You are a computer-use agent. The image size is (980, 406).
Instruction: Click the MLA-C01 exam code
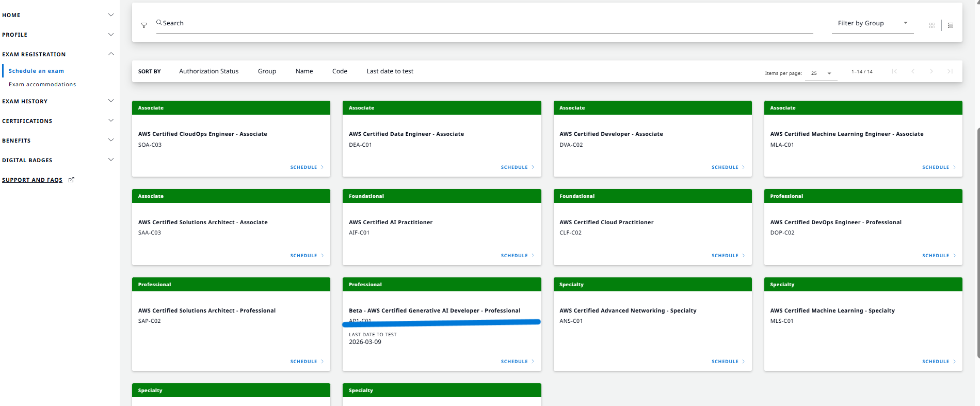(782, 145)
